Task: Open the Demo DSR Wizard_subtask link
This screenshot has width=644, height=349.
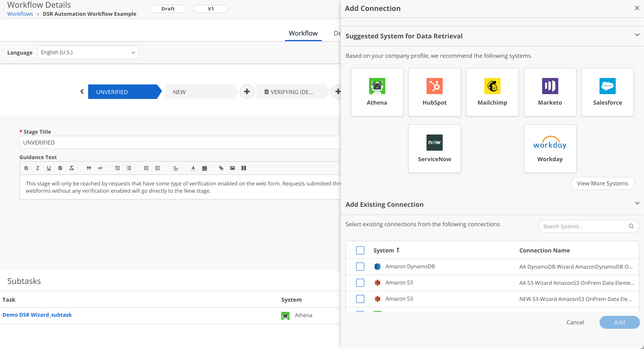Action: 37,315
